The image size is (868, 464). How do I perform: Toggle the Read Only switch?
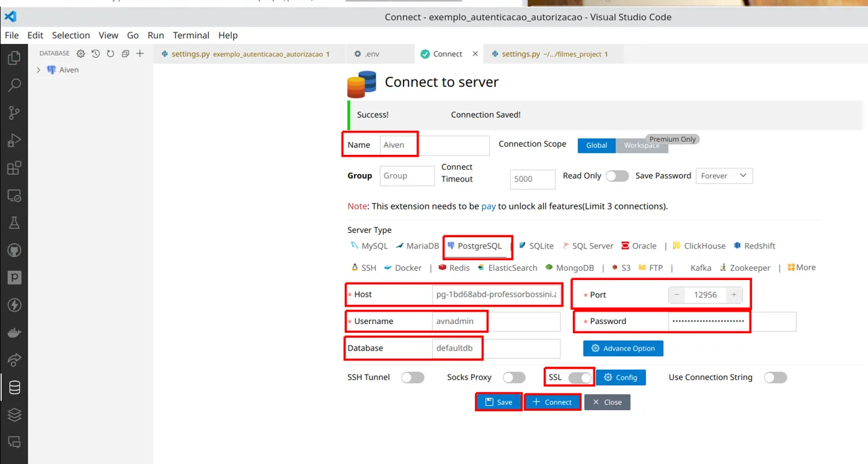[x=617, y=176]
